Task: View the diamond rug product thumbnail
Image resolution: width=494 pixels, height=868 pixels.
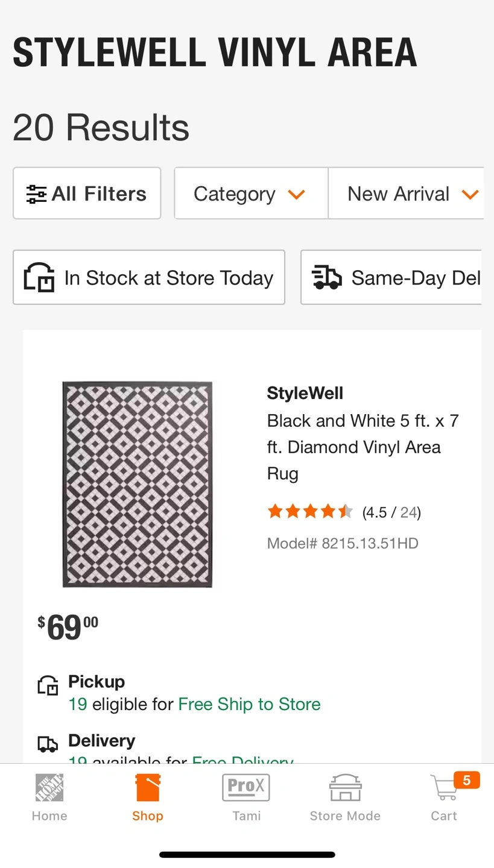Action: click(138, 484)
